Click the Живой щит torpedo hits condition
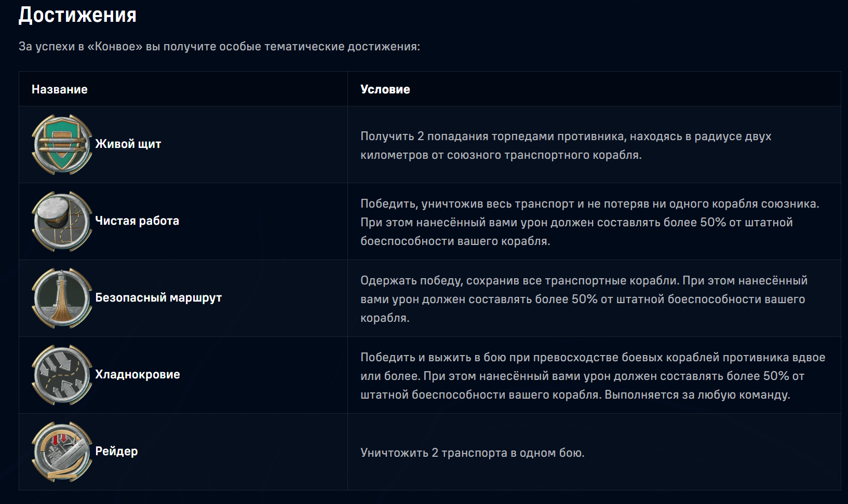 pos(566,145)
